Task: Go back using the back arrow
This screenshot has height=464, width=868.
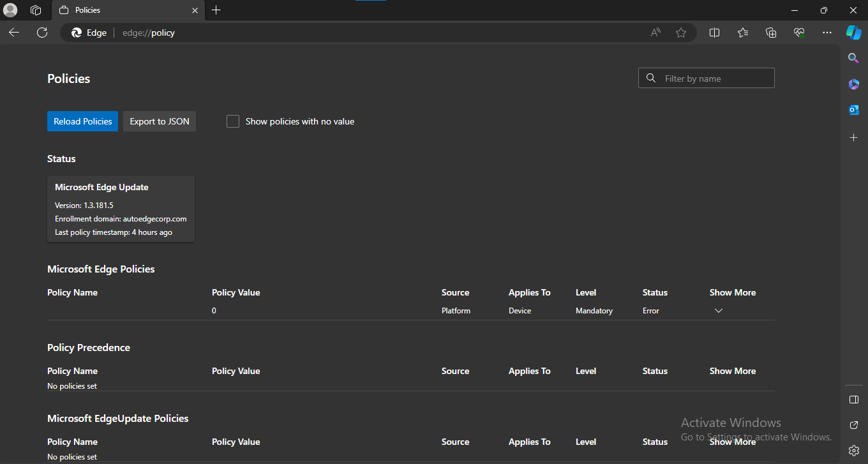Action: click(x=14, y=33)
